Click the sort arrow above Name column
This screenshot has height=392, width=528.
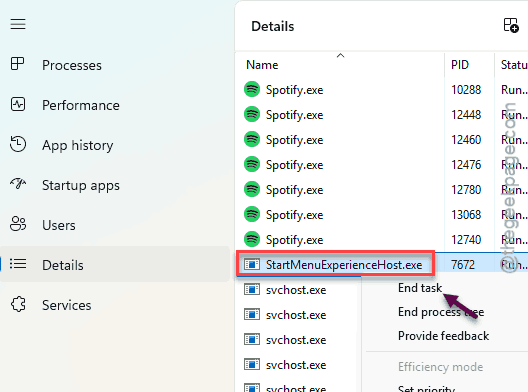coord(340,56)
